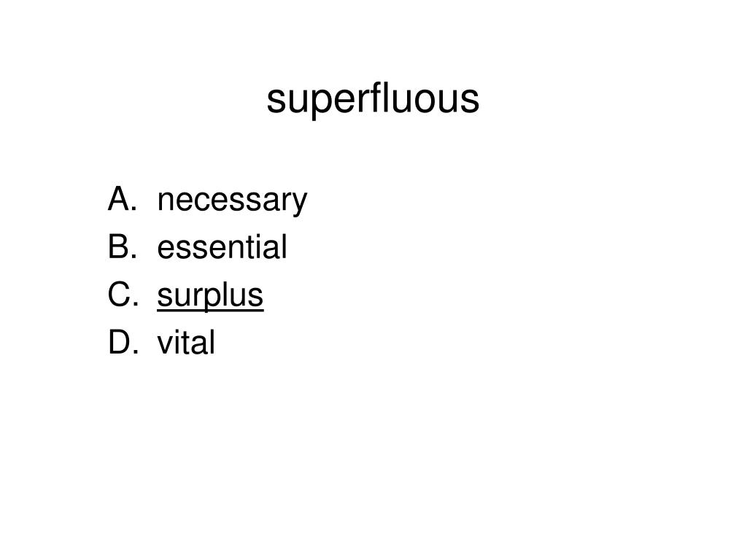The height and width of the screenshot is (560, 747).
Task: Click the capital letter 'C' before 'surplus'
Action: point(119,294)
